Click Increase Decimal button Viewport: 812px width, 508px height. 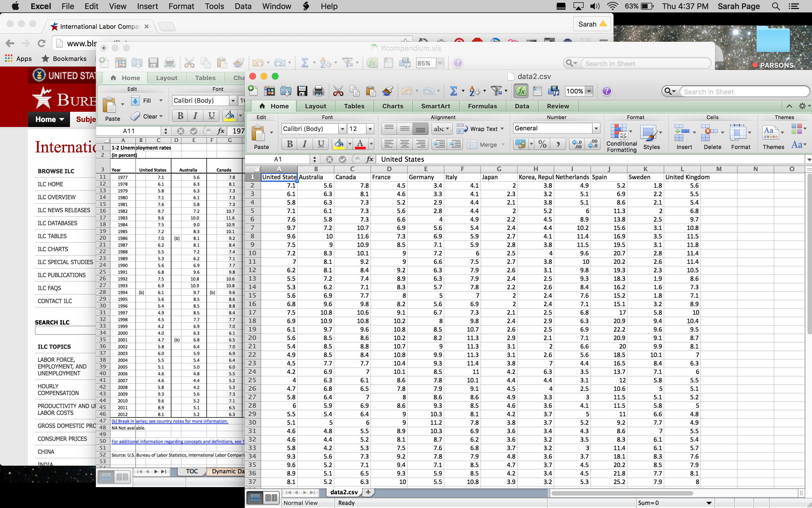click(x=577, y=144)
